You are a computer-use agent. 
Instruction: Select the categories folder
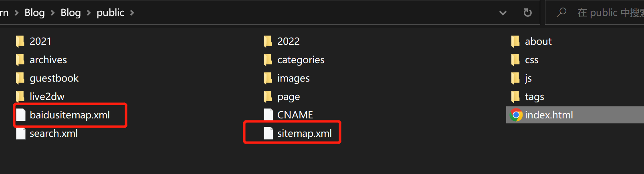294,60
